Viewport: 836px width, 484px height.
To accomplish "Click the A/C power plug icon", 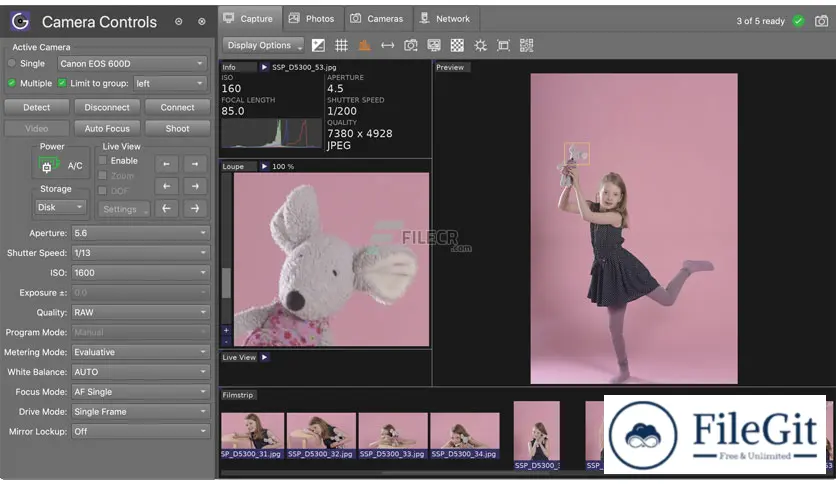I will (47, 165).
